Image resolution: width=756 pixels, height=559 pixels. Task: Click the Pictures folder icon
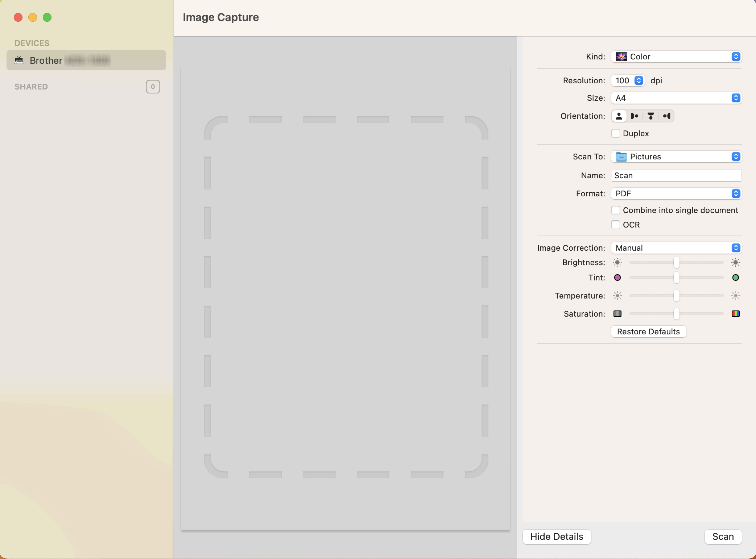[621, 157]
